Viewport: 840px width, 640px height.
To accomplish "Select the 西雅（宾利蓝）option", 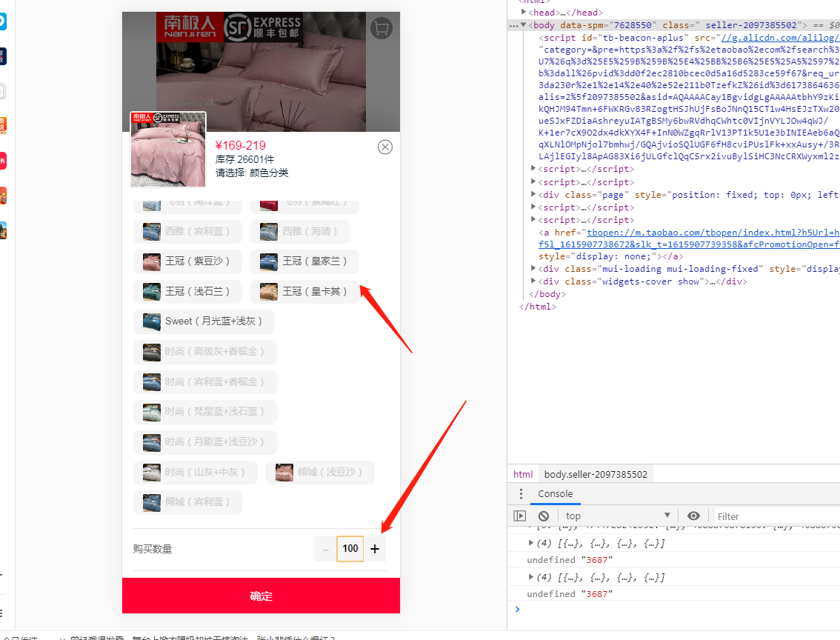I will click(187, 231).
